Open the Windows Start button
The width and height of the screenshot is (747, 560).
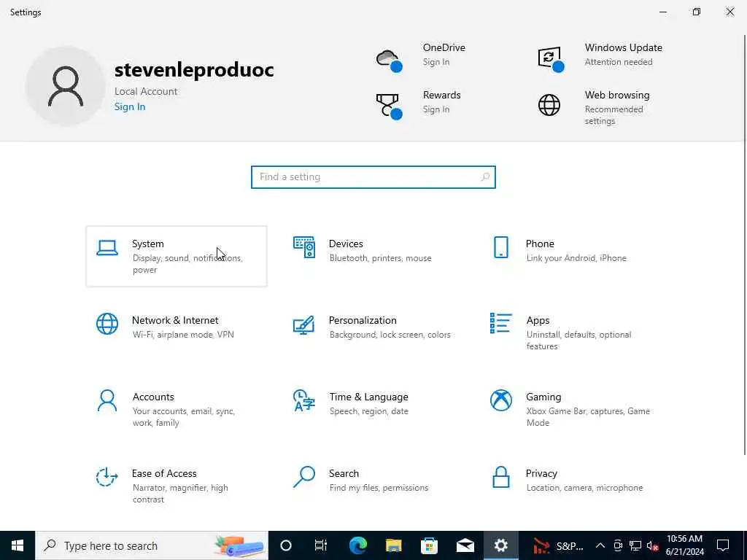pyautogui.click(x=18, y=545)
